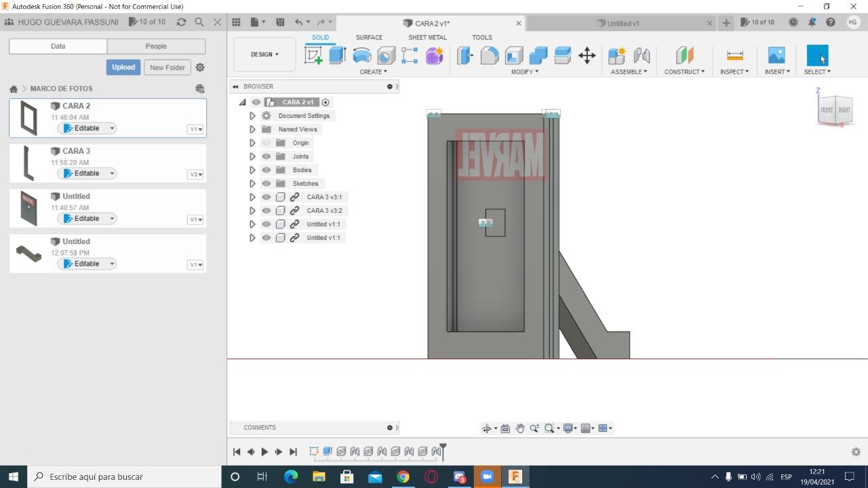Hide the Joints folder
Screen dimensions: 868x488
coord(267,157)
